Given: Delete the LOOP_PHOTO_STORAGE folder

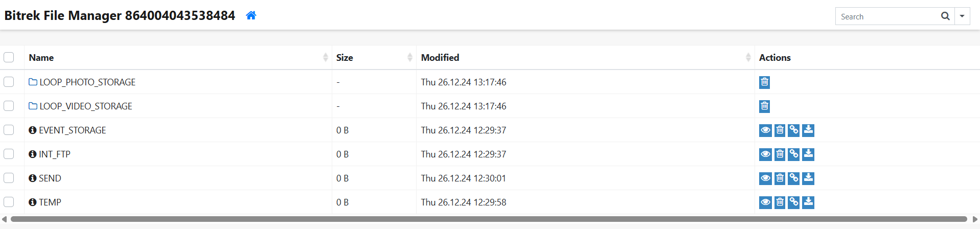Looking at the screenshot, I should pos(764,82).
